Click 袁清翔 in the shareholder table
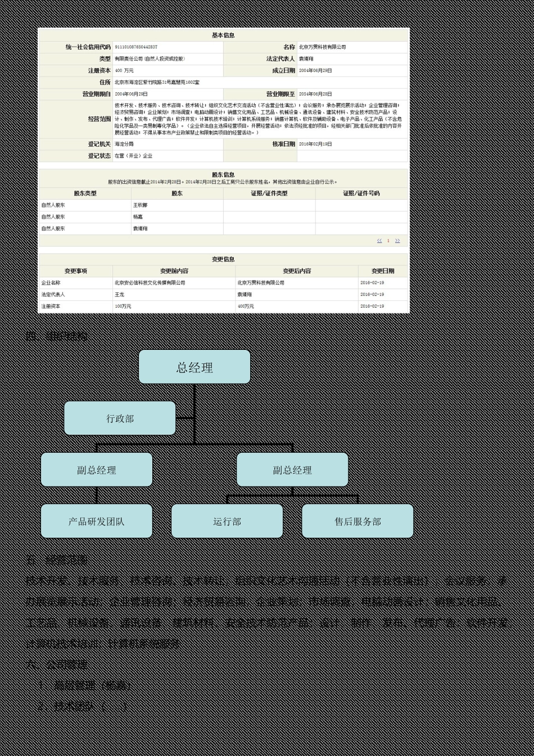The width and height of the screenshot is (534, 756). coord(141,229)
